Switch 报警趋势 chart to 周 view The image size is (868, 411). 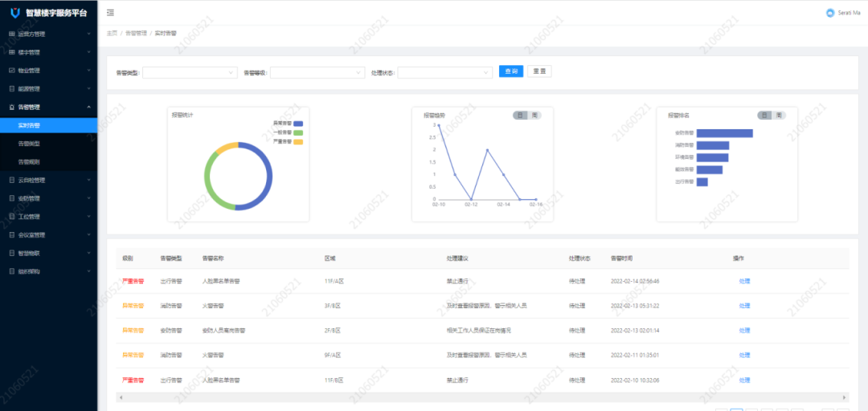(534, 116)
